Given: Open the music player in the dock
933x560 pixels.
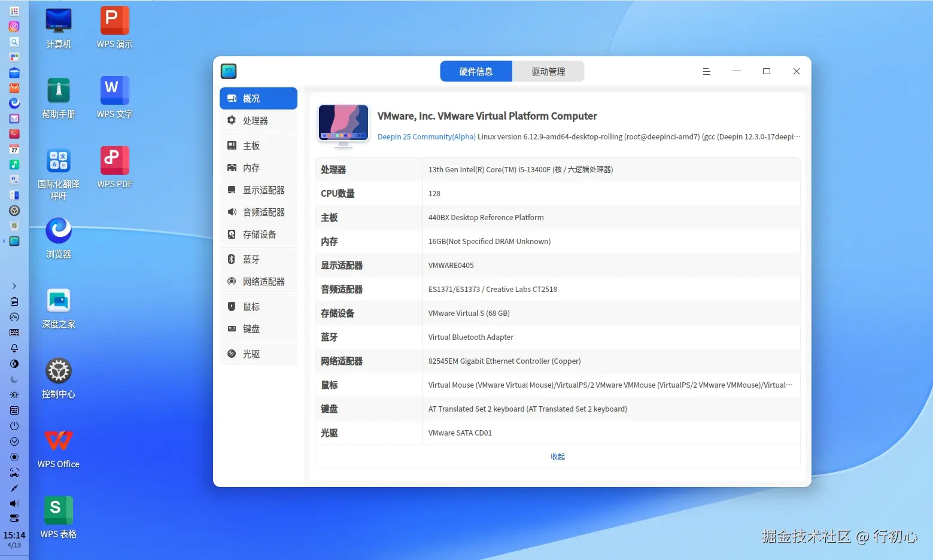Looking at the screenshot, I should click(x=14, y=165).
